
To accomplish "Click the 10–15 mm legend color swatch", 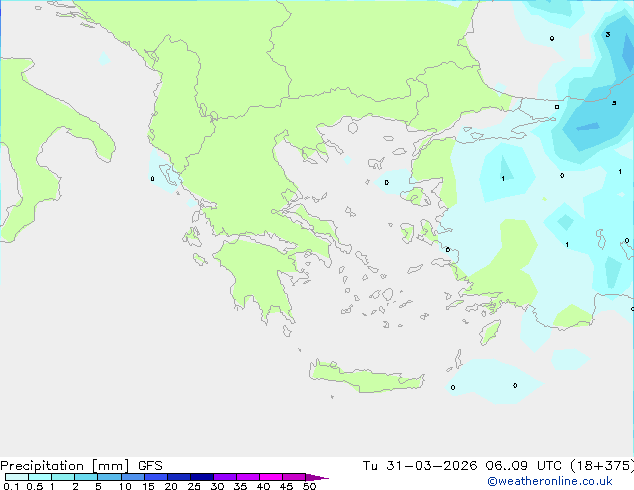I will 133,477.
